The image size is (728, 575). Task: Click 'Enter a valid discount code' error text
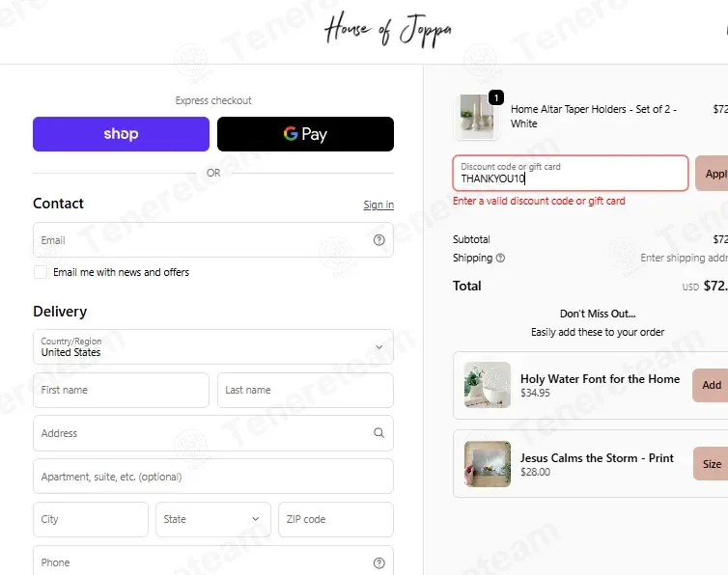(x=539, y=201)
